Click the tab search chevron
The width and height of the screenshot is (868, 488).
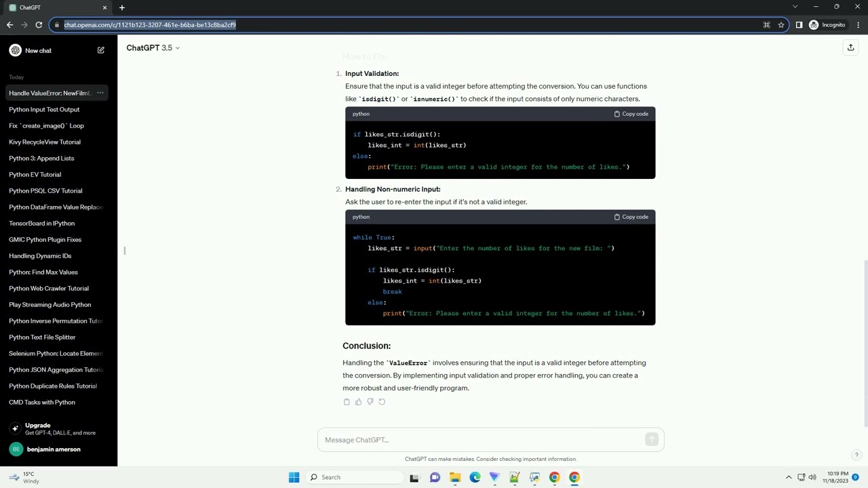795,7
